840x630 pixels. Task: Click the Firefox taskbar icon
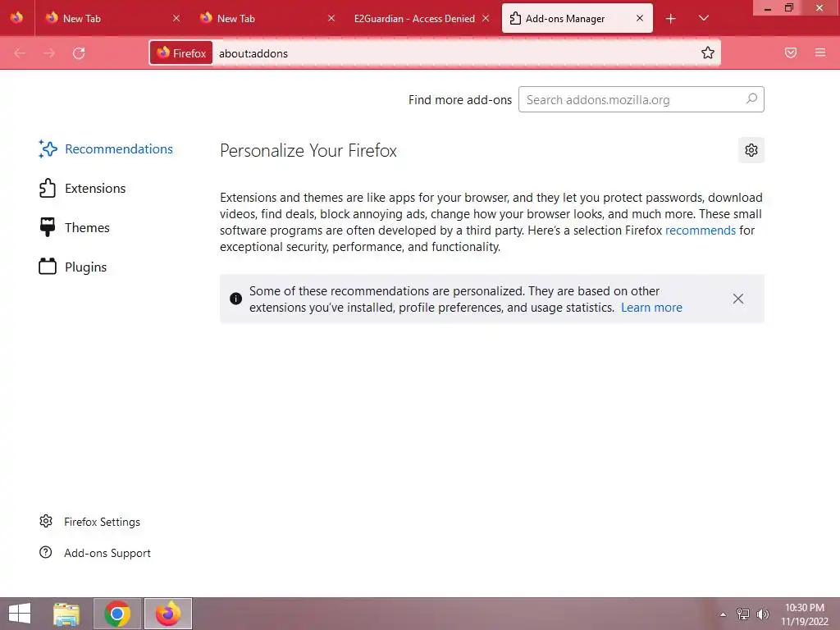[167, 614]
